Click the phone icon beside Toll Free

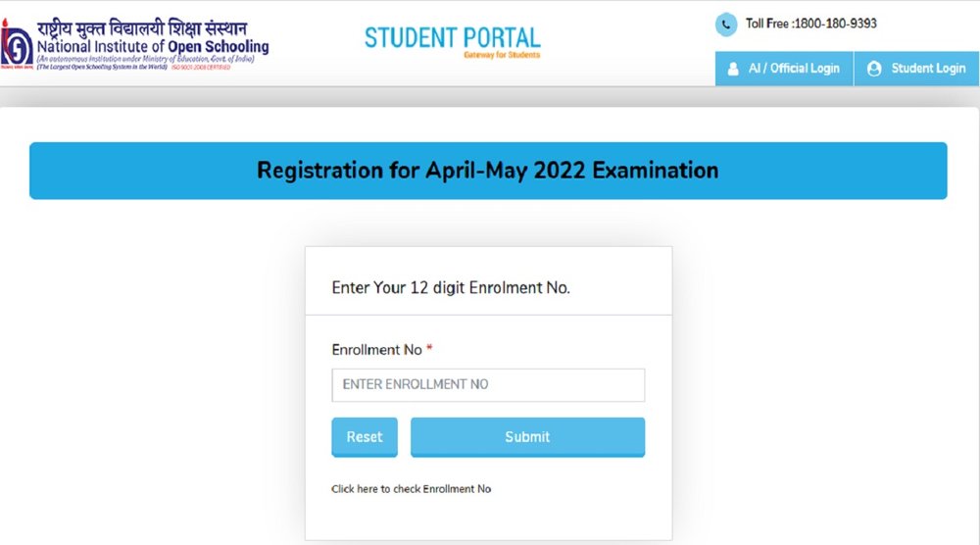(726, 25)
